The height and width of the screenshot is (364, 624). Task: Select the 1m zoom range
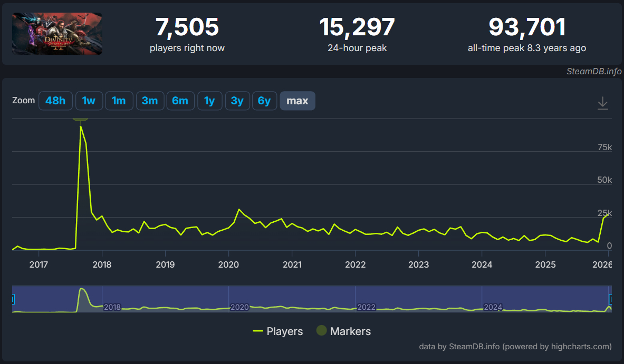click(119, 101)
